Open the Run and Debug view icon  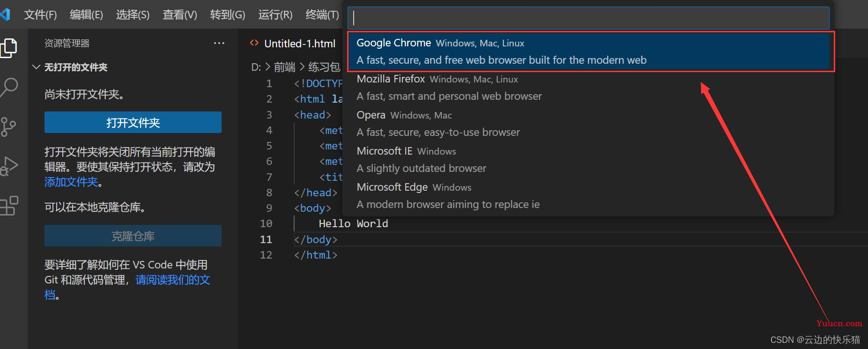point(9,166)
